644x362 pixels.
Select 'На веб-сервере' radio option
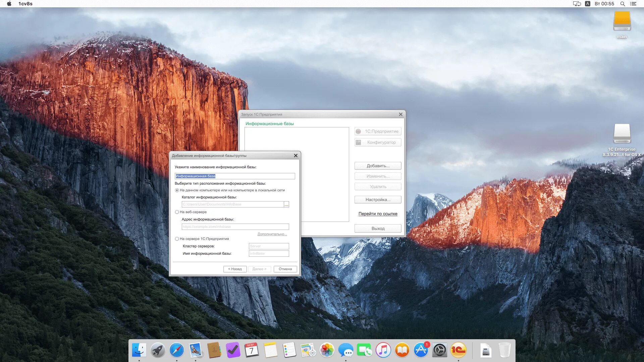click(x=177, y=212)
